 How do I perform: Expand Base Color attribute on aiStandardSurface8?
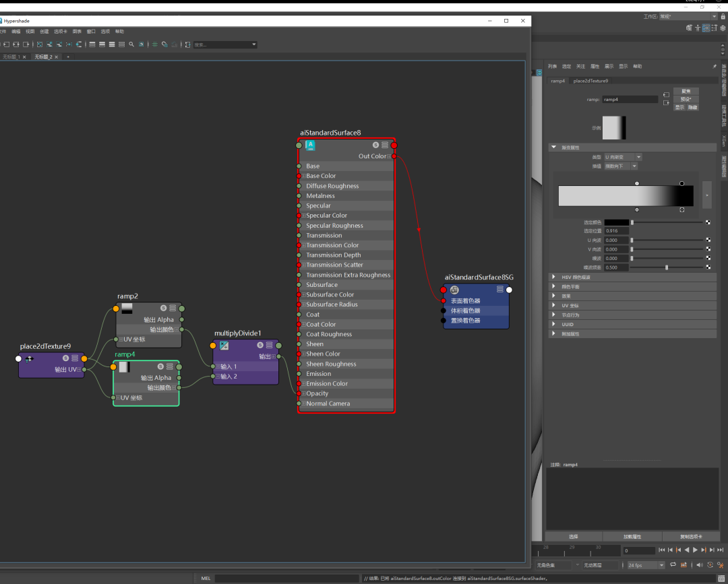303,176
